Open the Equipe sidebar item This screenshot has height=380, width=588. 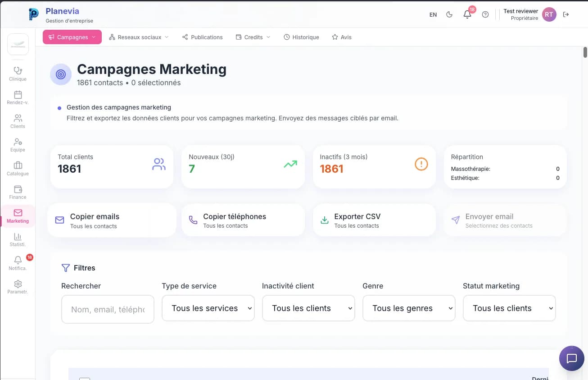pyautogui.click(x=18, y=145)
